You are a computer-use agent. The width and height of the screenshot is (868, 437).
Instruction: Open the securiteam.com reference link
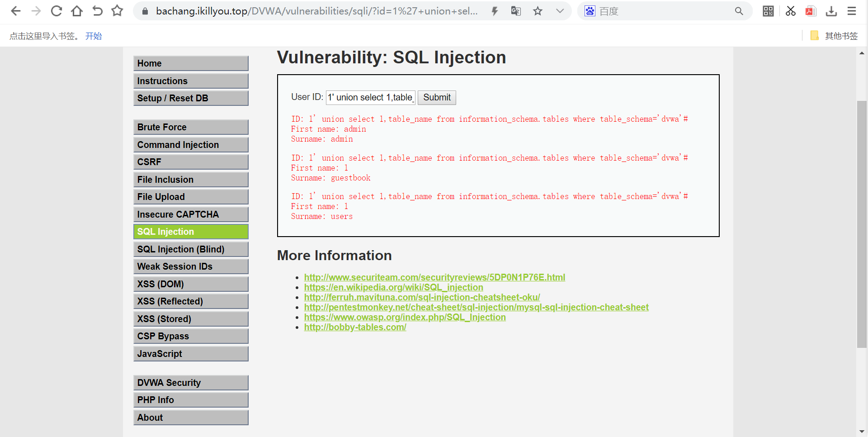pos(434,277)
